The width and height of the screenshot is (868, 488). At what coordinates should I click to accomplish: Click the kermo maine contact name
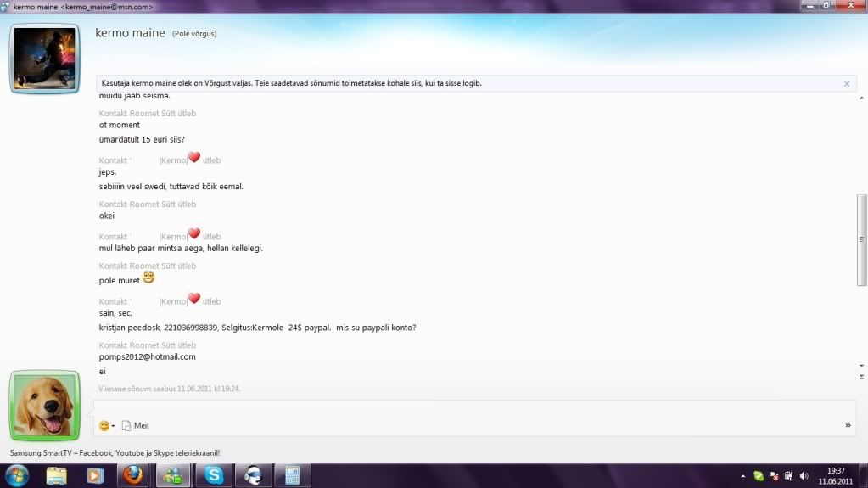pyautogui.click(x=131, y=34)
